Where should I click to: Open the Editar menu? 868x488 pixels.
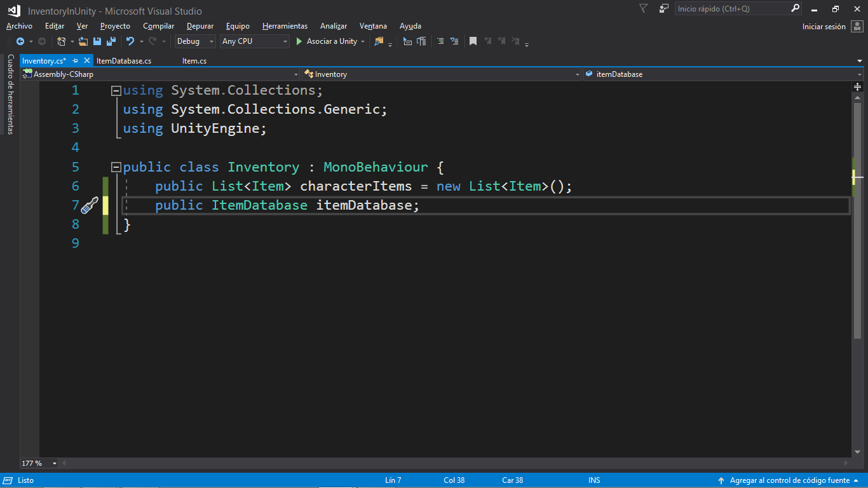tap(55, 26)
